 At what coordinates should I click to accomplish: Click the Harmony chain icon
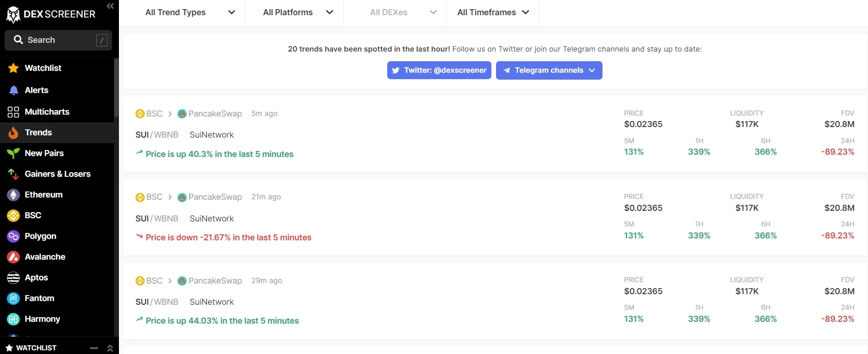tap(13, 319)
